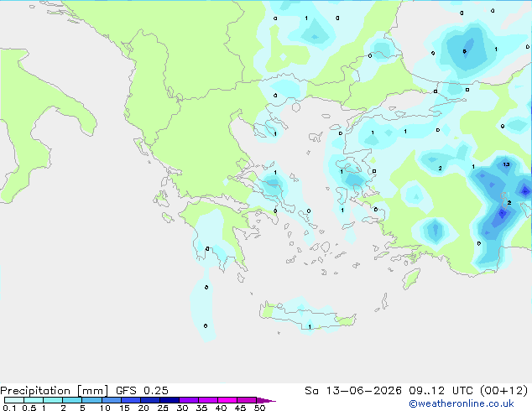Image resolution: width=532 pixels, height=411 pixels.
Task: Pick the 1–2 mm legend swatch
Action: 53,400
